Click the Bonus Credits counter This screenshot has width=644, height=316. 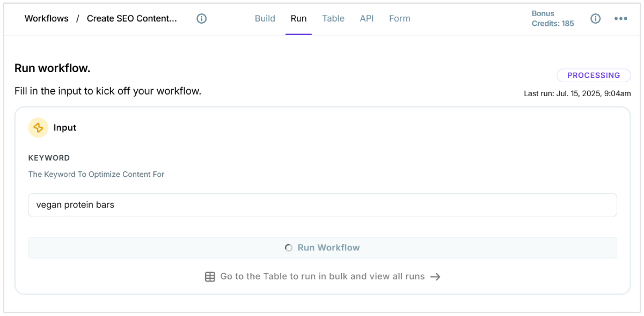553,18
